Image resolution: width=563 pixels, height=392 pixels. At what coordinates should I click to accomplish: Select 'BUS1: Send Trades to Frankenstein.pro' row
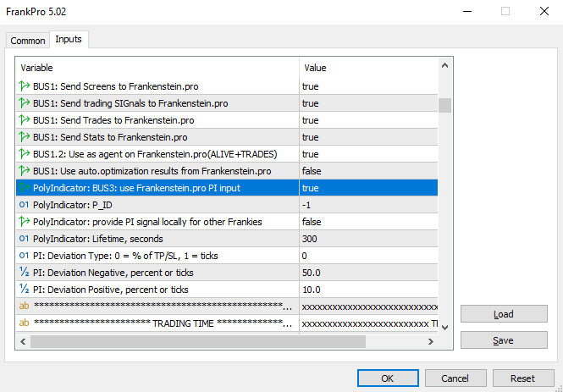click(x=113, y=120)
